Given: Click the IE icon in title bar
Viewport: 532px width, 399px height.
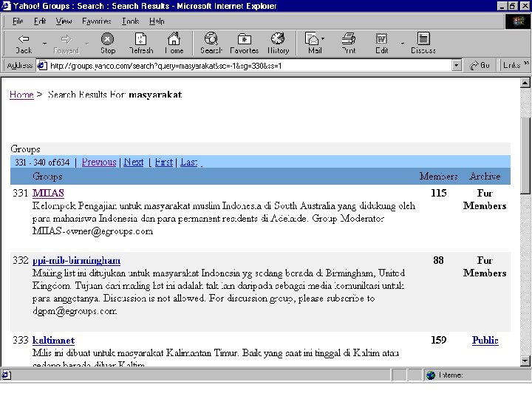Looking at the screenshot, I should (x=7, y=6).
